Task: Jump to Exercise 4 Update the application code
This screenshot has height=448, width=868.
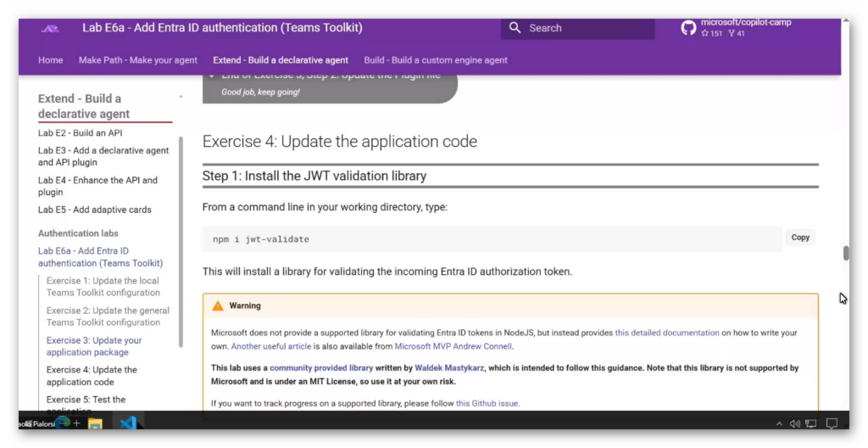Action: point(92,376)
